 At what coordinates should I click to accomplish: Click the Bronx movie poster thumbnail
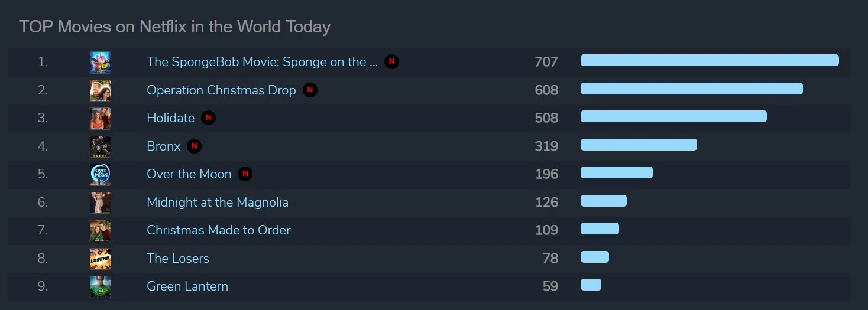[100, 146]
